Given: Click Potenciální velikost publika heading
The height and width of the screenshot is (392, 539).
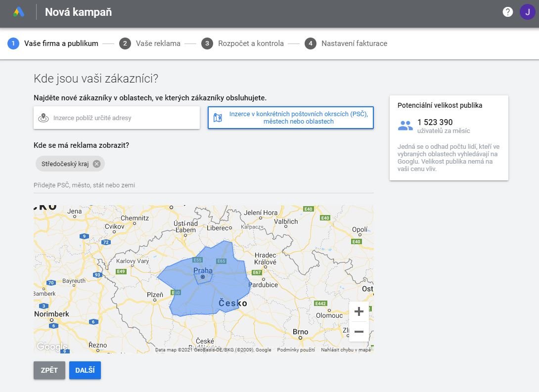Looking at the screenshot, I should [440, 105].
